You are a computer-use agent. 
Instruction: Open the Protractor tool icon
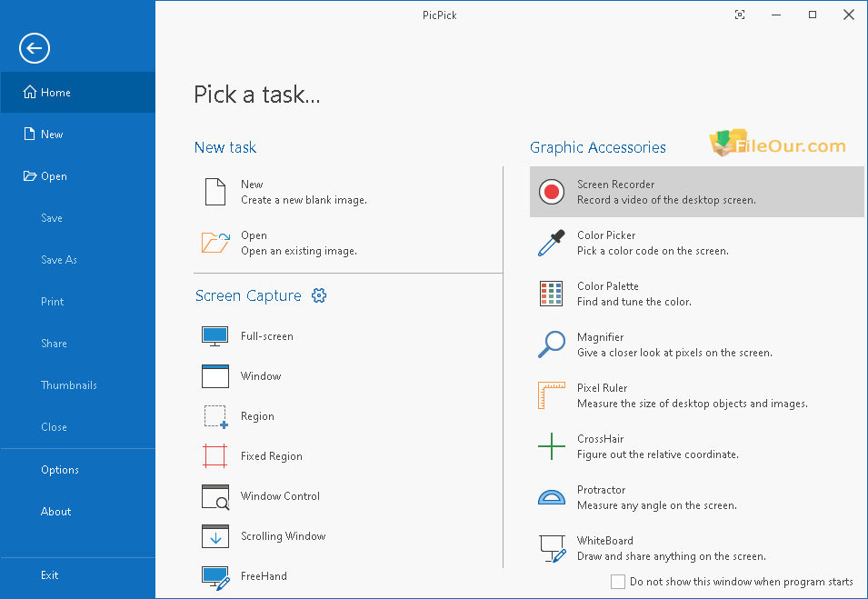point(552,497)
